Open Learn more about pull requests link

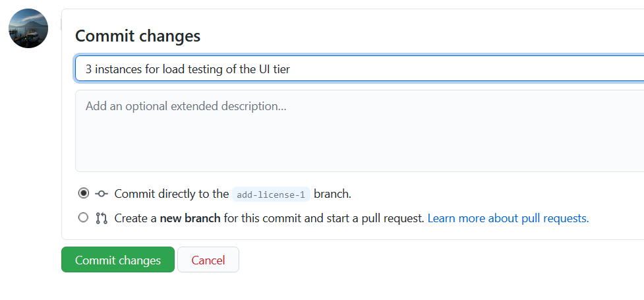coord(508,218)
